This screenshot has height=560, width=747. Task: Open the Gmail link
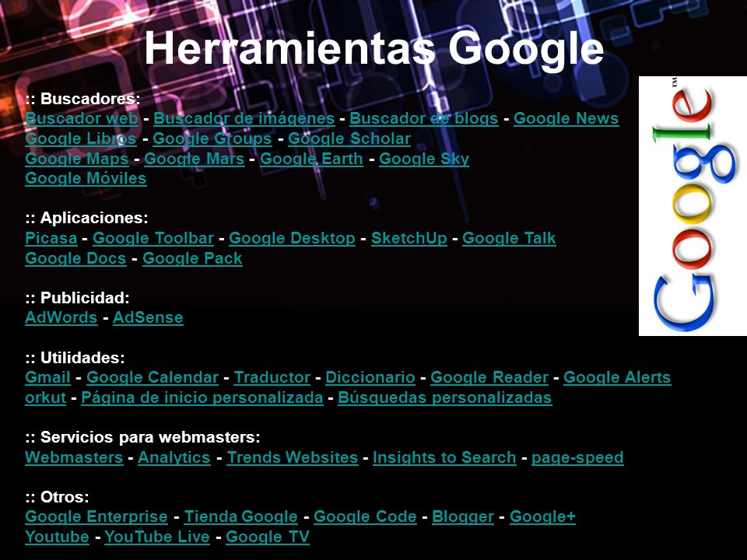coord(47,377)
